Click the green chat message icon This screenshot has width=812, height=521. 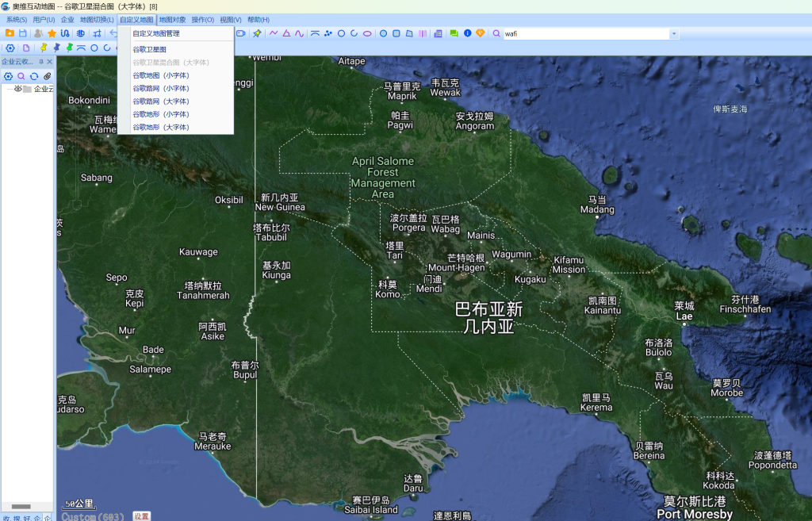point(454,33)
